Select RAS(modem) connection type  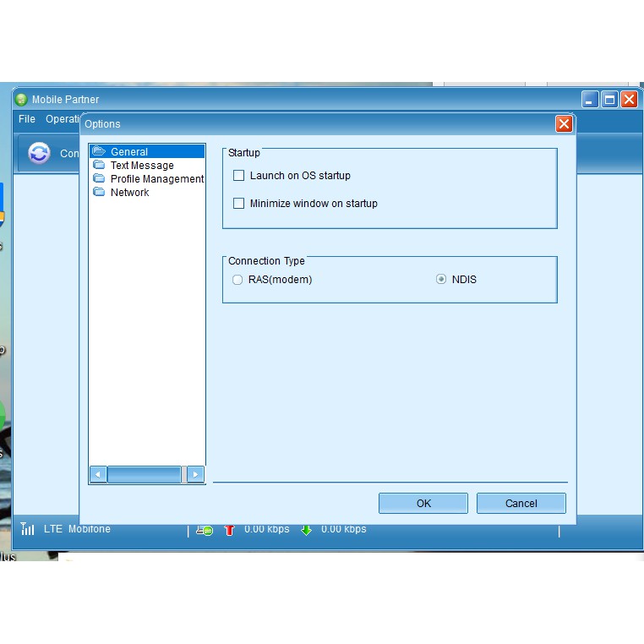237,280
